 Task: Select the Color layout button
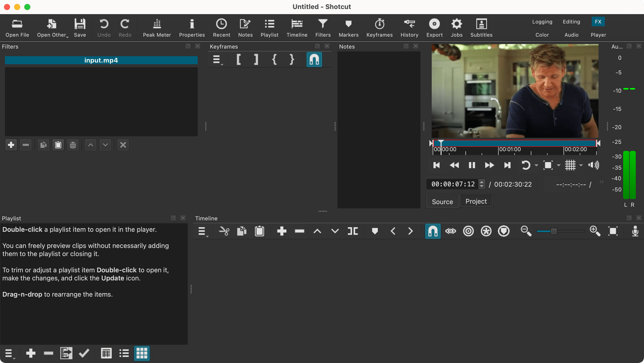pos(542,35)
